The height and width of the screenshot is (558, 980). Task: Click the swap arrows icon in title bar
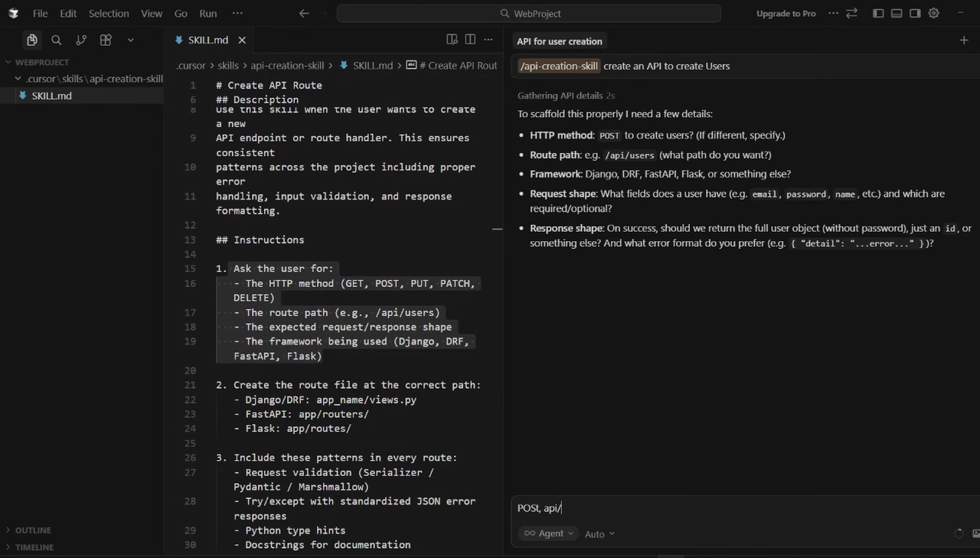tap(851, 14)
